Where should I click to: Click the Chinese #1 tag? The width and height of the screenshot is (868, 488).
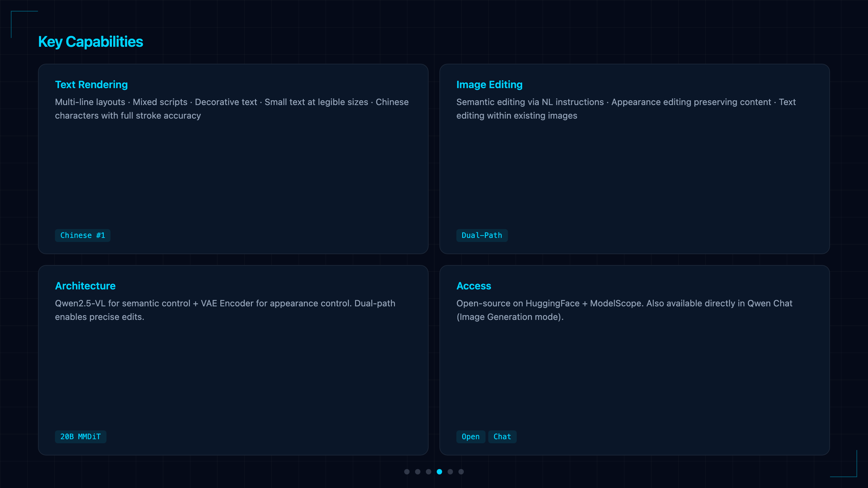83,235
